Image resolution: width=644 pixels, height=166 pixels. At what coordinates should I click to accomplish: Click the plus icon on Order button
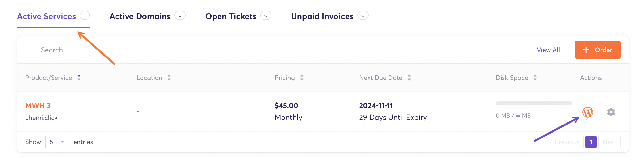coord(586,50)
